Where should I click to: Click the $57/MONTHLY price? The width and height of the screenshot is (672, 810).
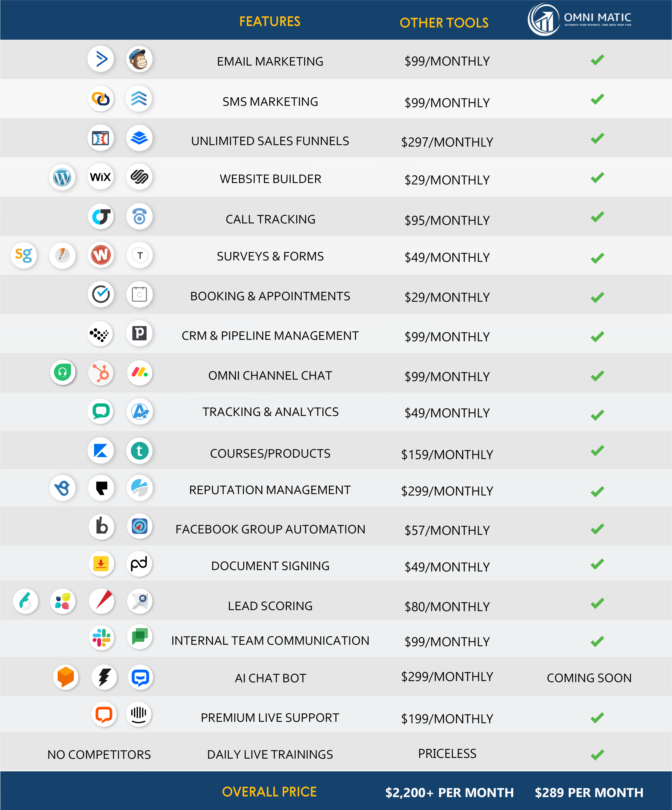pos(447,530)
